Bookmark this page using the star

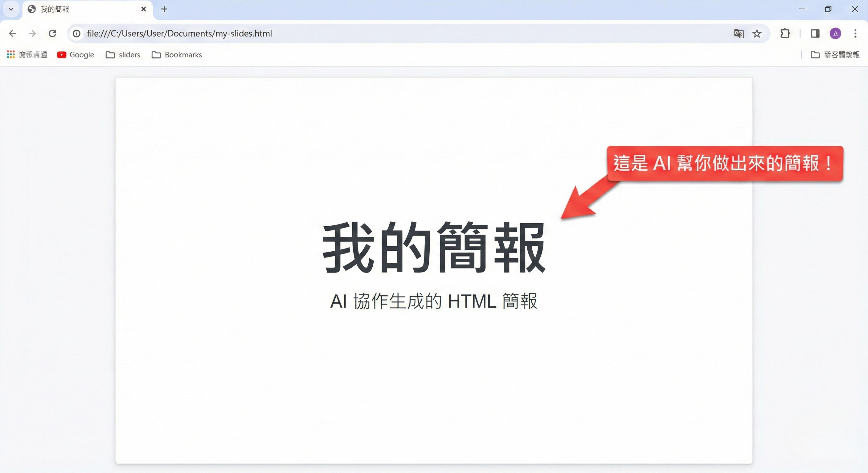pyautogui.click(x=757, y=33)
